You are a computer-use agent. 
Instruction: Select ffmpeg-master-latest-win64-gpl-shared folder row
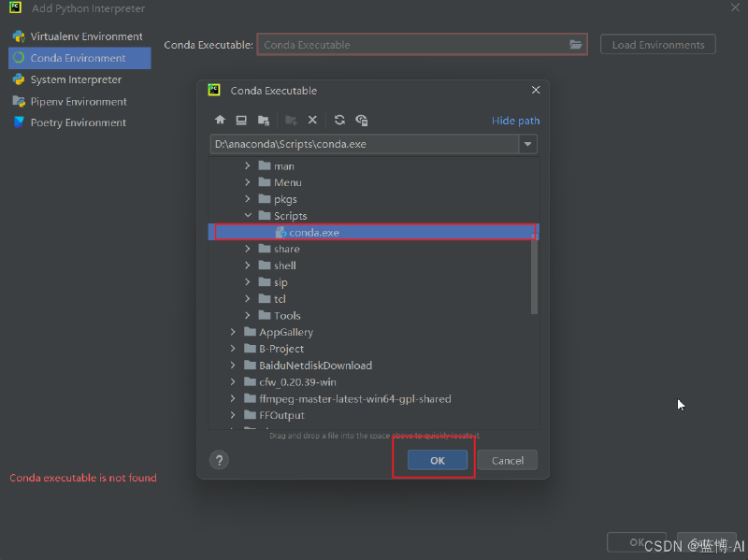(373, 398)
